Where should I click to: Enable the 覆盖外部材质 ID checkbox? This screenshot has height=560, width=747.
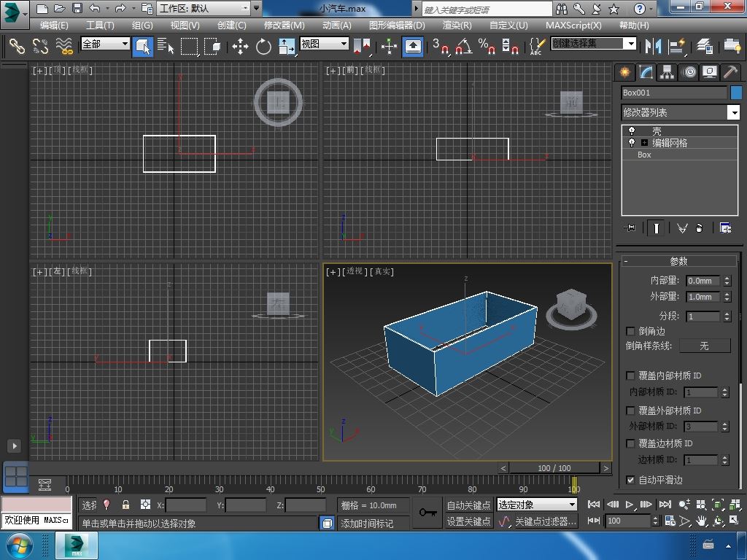coord(630,411)
